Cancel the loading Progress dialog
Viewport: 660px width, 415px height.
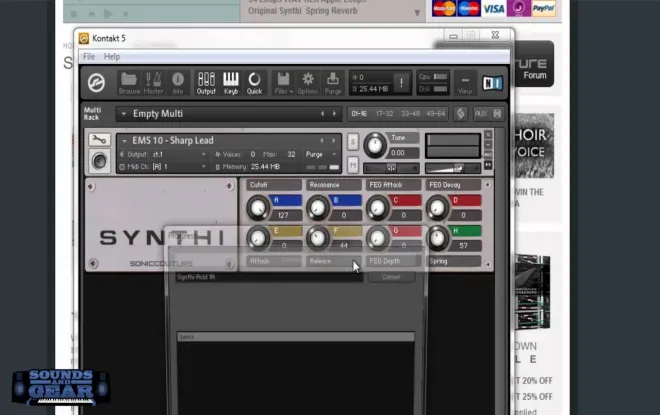391,277
